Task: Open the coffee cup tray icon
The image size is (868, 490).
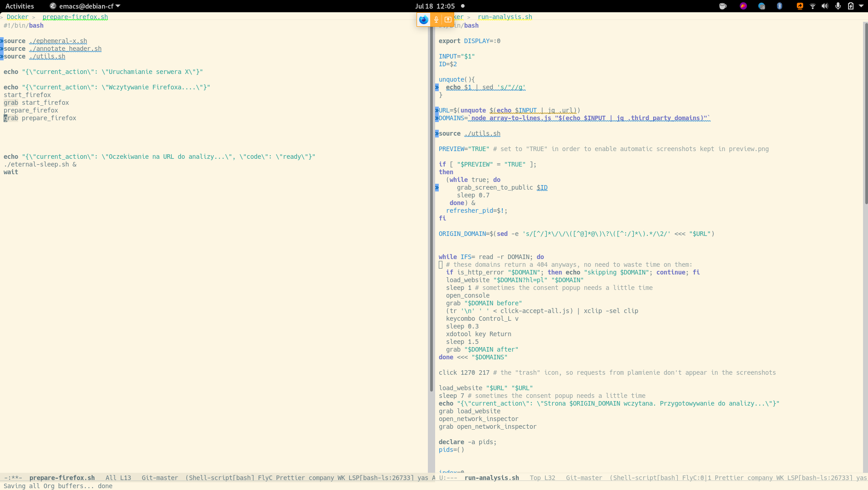Action: tap(723, 6)
